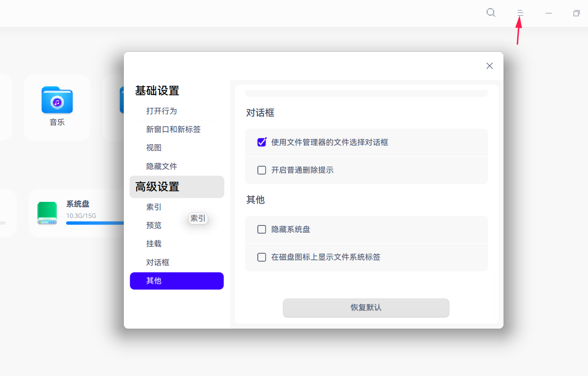Image resolution: width=588 pixels, height=376 pixels.
Task: Select 视图 in the settings sidebar
Action: click(176, 148)
